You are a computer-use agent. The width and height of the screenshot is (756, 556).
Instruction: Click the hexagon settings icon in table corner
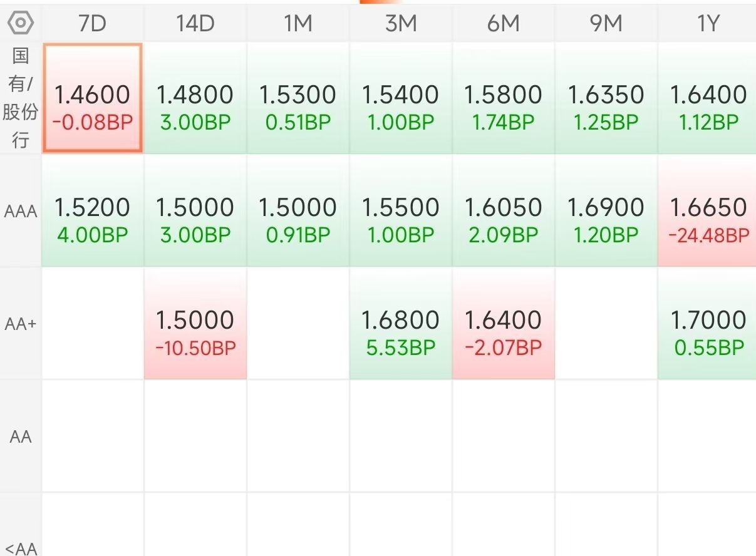click(21, 23)
